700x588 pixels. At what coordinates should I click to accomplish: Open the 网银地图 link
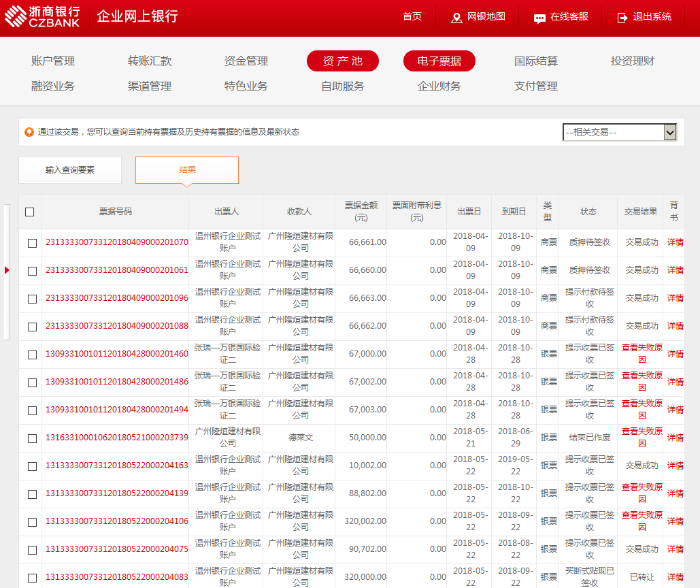[x=486, y=16]
